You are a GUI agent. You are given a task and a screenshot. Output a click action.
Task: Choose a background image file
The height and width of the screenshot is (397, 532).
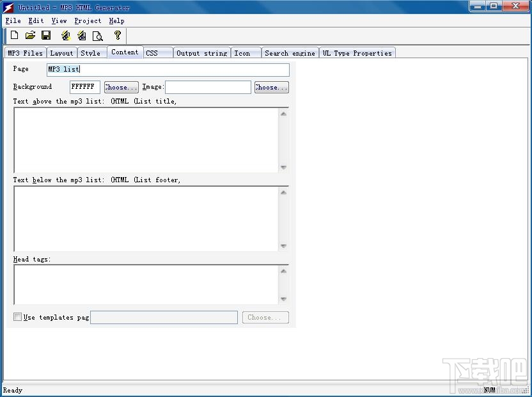[x=271, y=87]
